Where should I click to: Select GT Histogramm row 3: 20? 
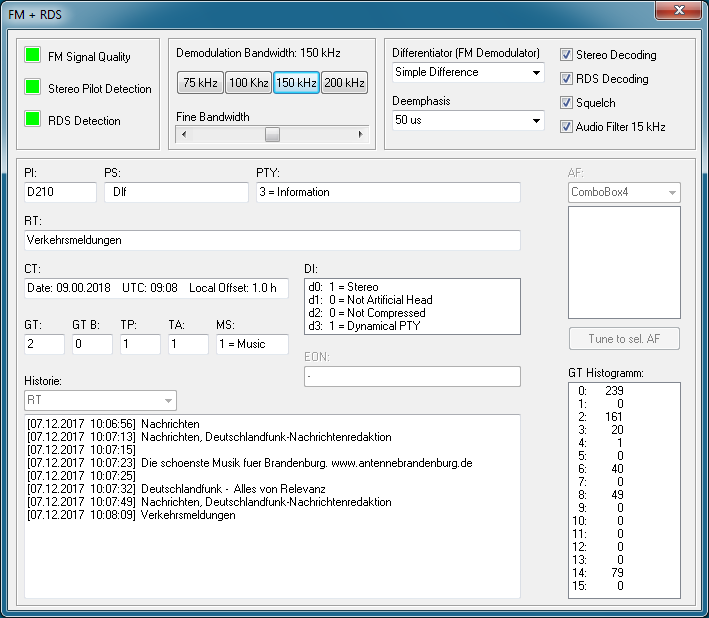(x=624, y=430)
